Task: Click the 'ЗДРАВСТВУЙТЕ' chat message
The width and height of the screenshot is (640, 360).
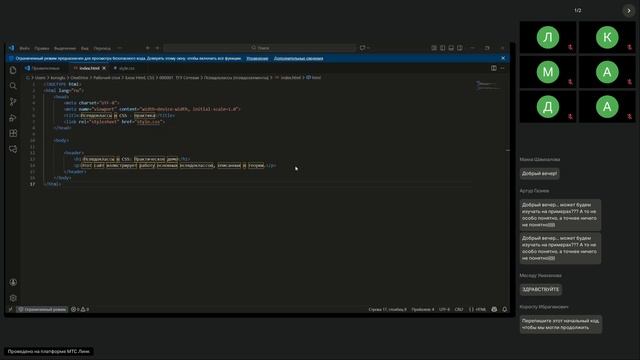Action: click(540, 289)
